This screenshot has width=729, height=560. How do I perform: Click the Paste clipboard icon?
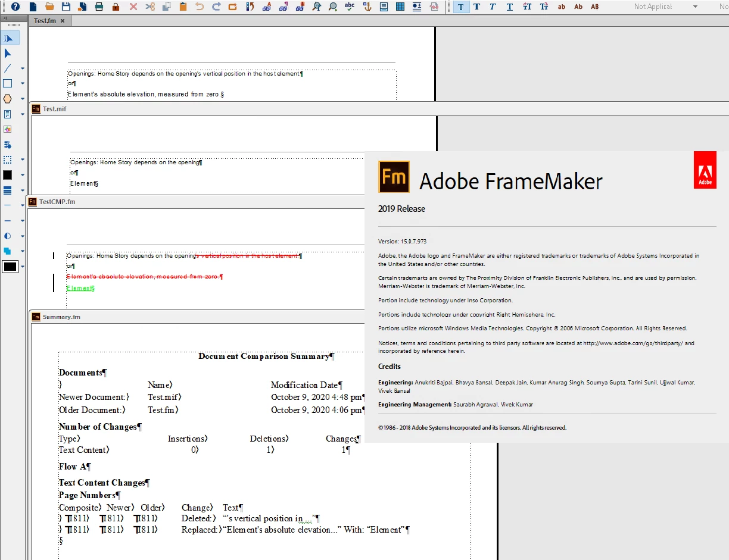(183, 7)
